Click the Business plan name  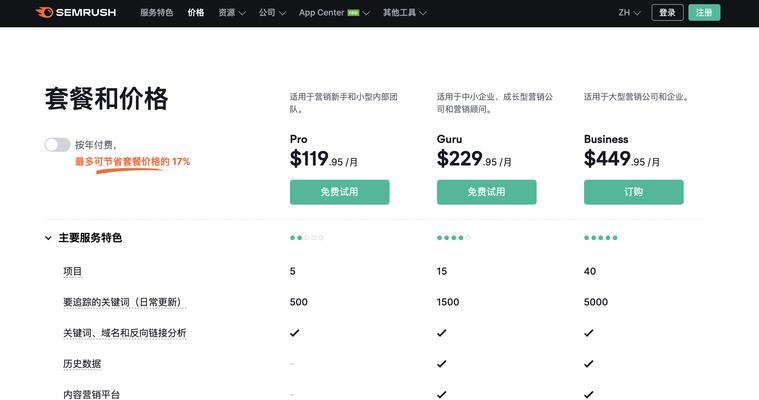coord(606,139)
